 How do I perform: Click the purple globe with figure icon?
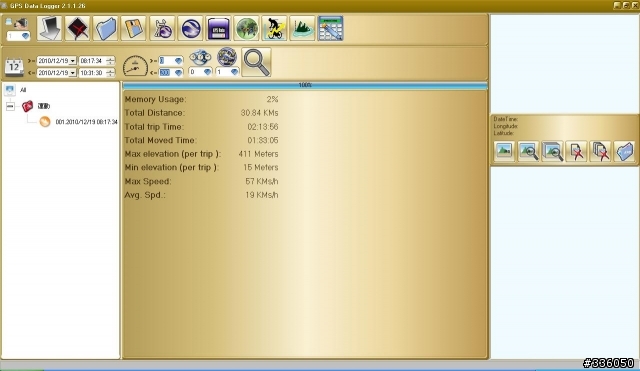(162, 28)
